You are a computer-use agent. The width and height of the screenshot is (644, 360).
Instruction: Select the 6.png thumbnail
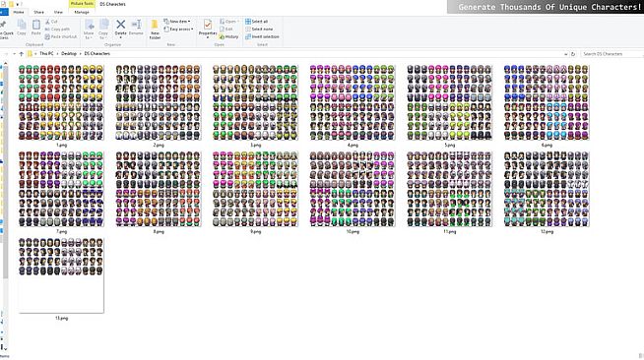pyautogui.click(x=547, y=102)
